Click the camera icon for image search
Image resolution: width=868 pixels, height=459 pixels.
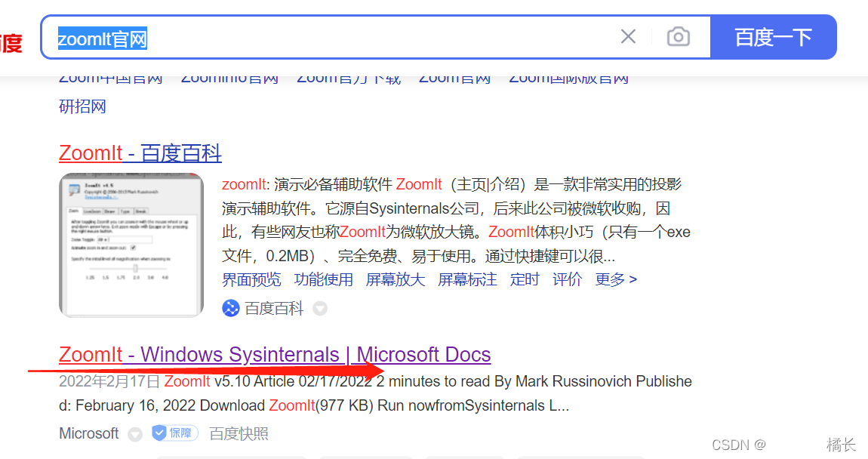click(678, 35)
